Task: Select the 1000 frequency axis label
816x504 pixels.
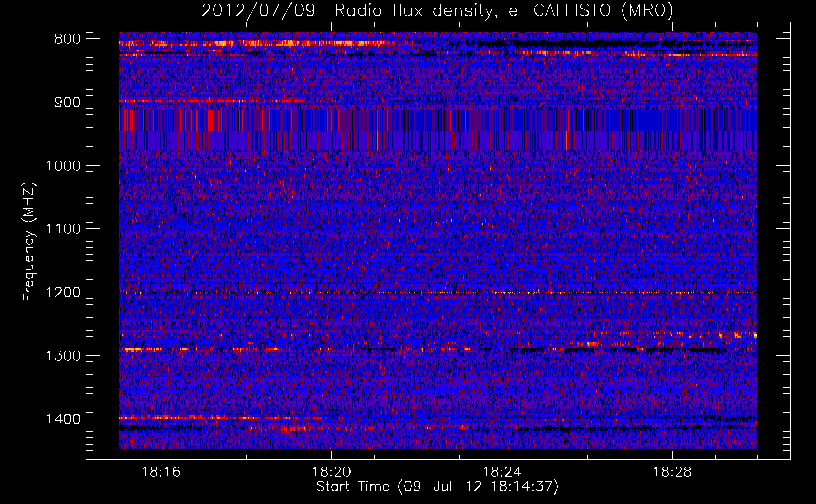Action: coord(63,166)
